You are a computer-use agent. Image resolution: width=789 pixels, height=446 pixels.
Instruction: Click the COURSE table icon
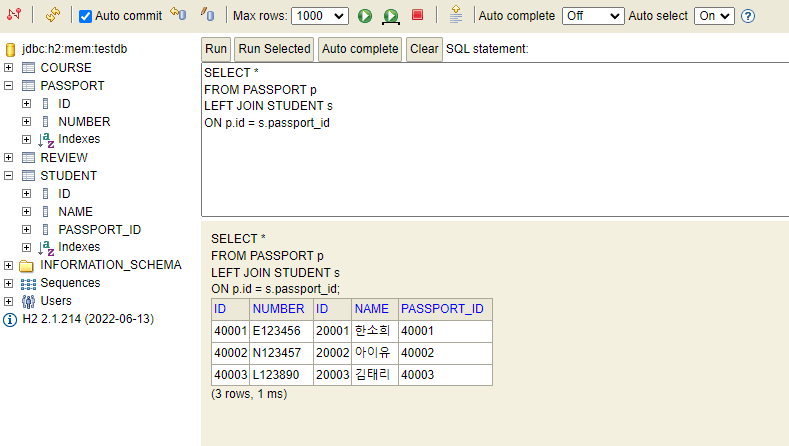[28, 67]
